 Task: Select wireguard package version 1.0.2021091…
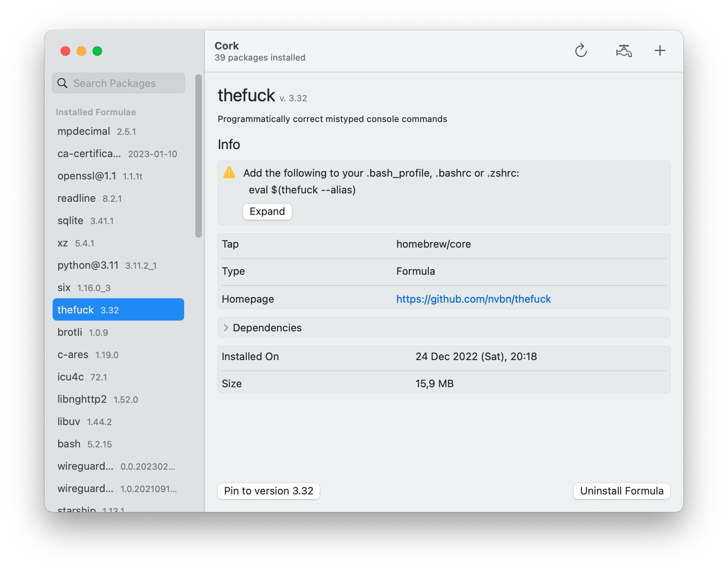tap(118, 488)
